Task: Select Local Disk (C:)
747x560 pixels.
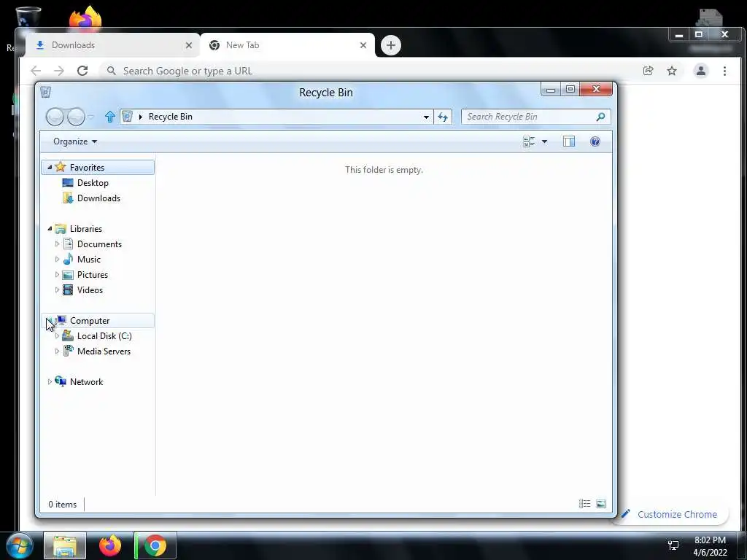Action: [104, 335]
